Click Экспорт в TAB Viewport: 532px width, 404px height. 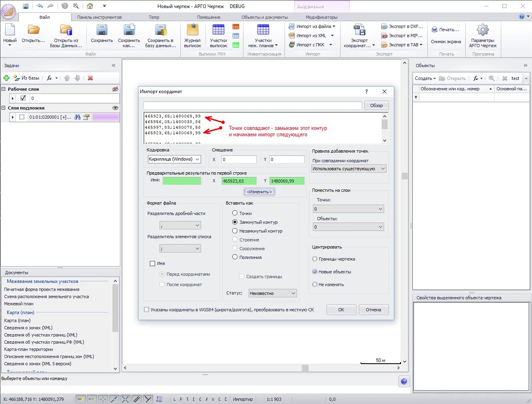pyautogui.click(x=402, y=45)
